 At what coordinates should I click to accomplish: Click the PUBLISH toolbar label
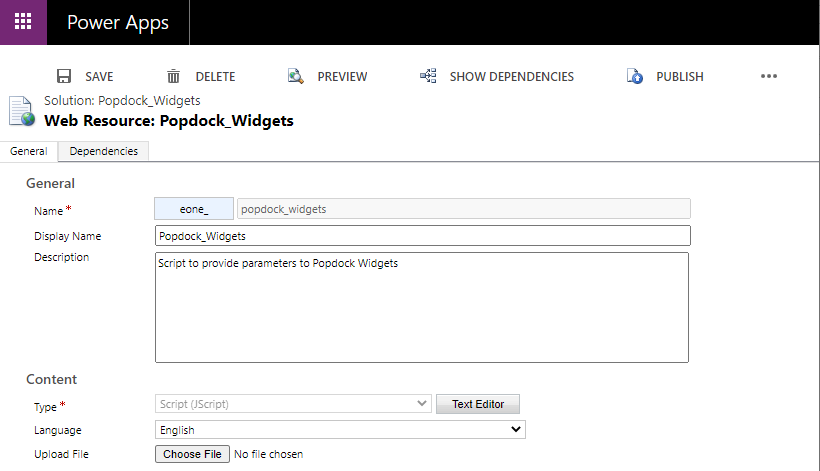pos(680,77)
